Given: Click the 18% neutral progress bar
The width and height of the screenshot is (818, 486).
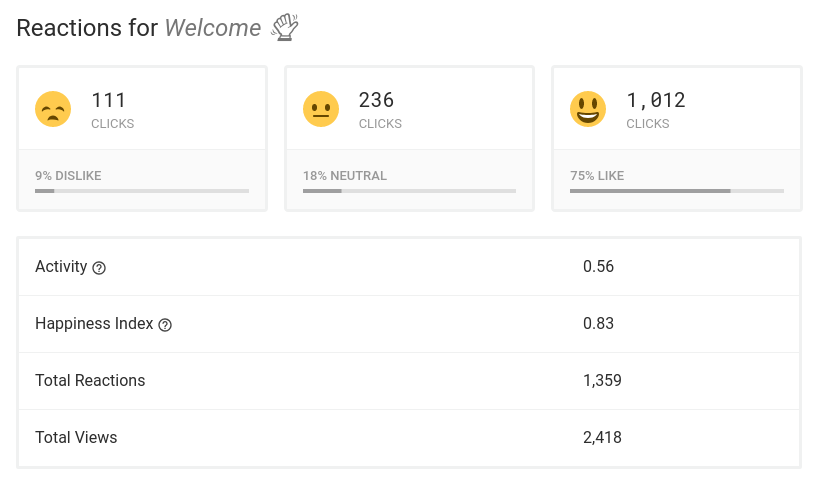Looking at the screenshot, I should coord(410,191).
